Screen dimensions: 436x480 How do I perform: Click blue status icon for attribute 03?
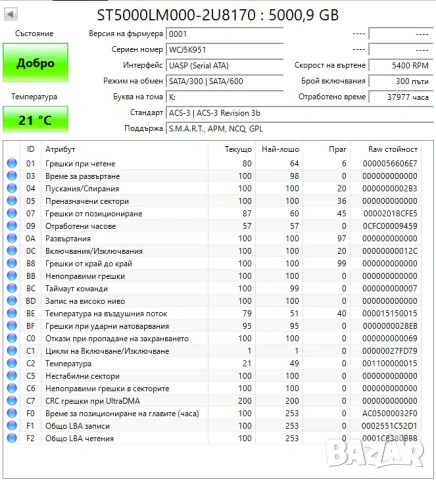(x=12, y=176)
